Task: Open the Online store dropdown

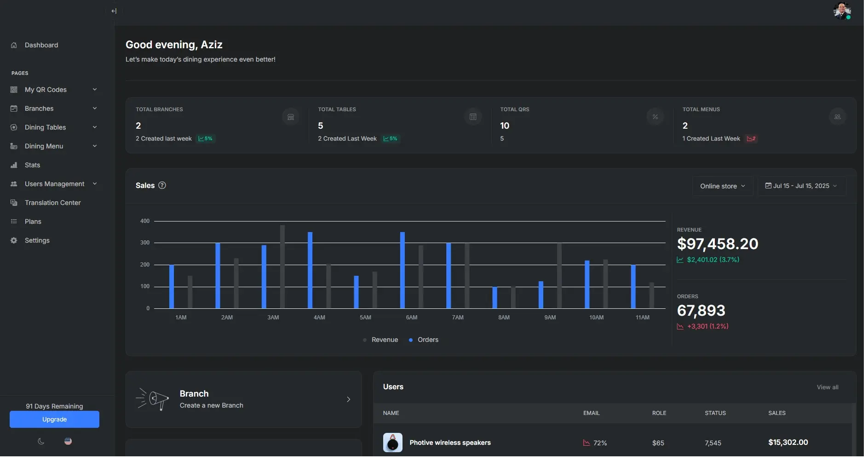Action: pos(723,186)
